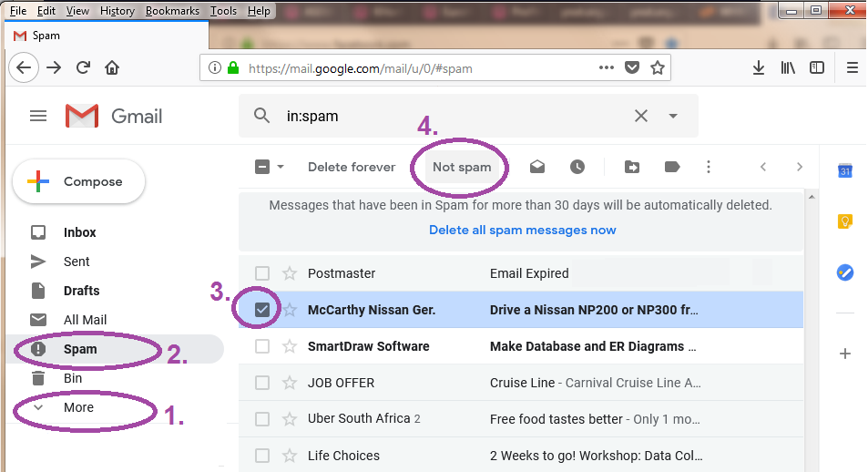
Task: Clear the search with the X icon
Action: tap(641, 116)
